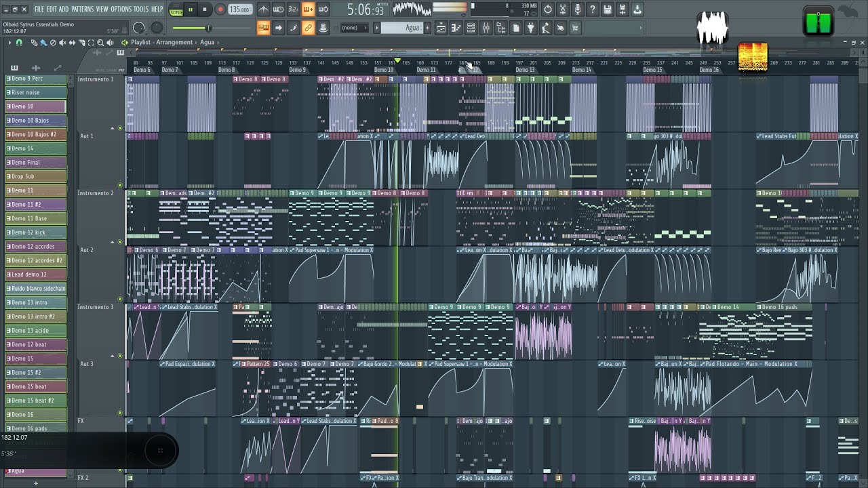
Task: Open the TOOLS menu
Action: (x=140, y=9)
